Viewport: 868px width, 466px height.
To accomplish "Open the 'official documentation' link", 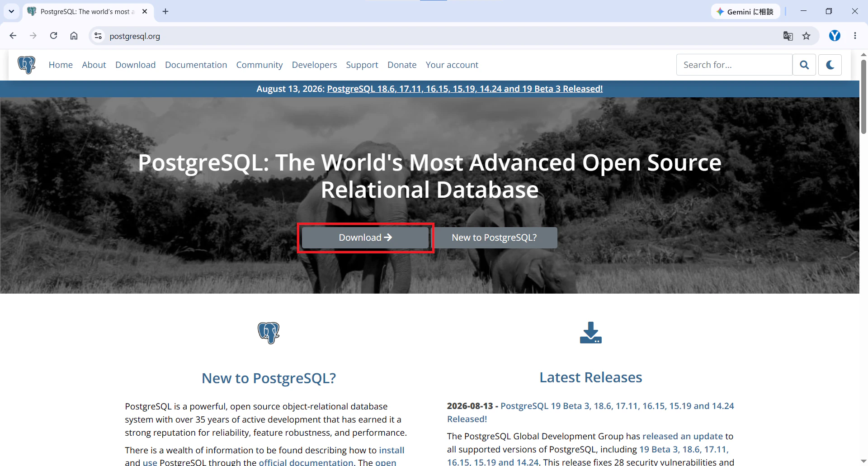I will [x=306, y=462].
